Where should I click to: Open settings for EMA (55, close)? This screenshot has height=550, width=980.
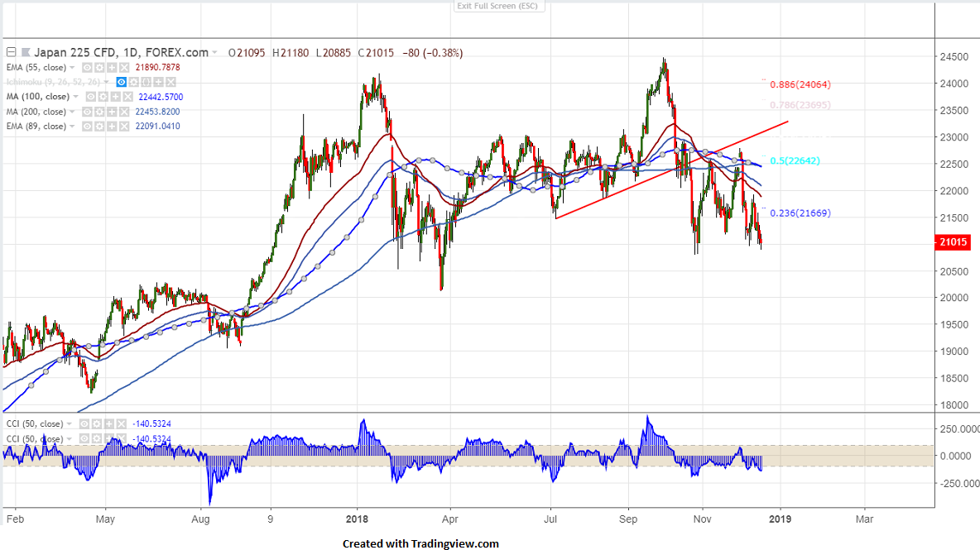click(x=99, y=68)
